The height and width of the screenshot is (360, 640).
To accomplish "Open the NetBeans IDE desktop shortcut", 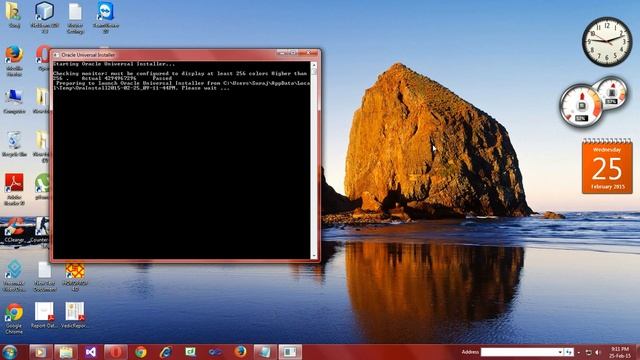I will coord(45,17).
